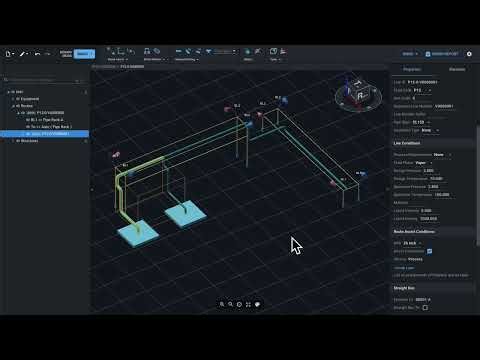Viewport: 480px width, 360px height.
Task: Click the report button in the top bar
Action: click(442, 54)
